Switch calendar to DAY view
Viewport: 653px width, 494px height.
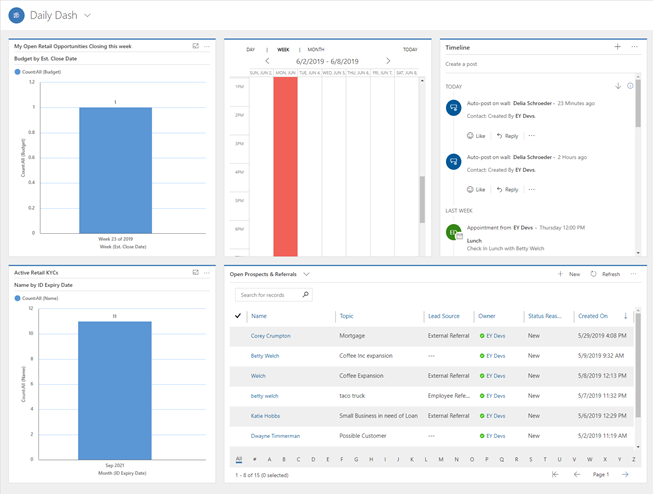[250, 49]
